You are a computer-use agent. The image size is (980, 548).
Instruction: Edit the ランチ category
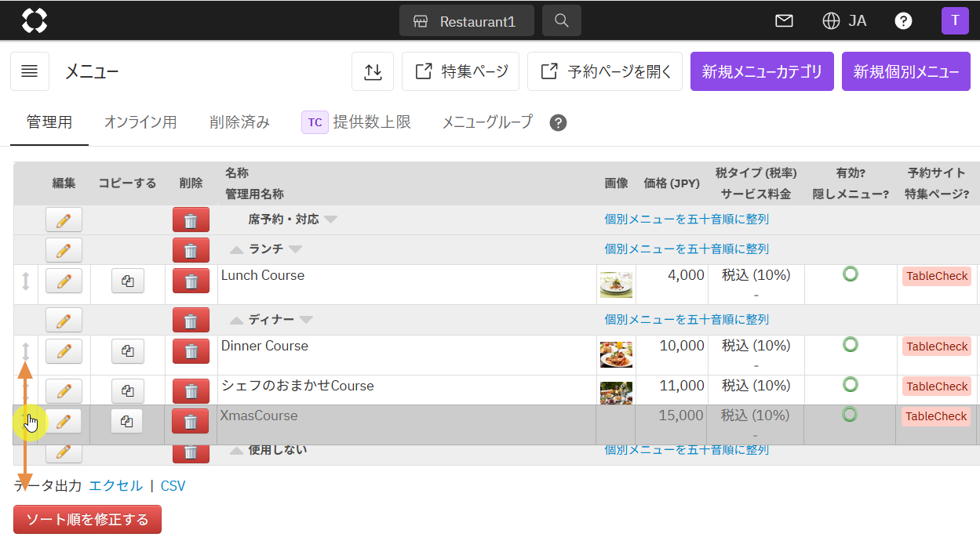pyautogui.click(x=64, y=250)
